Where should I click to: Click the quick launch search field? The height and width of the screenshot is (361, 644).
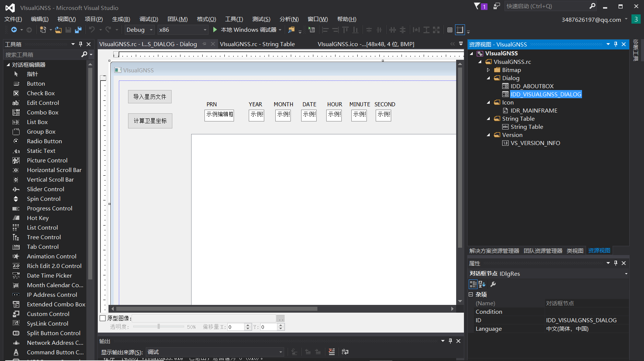547,6
